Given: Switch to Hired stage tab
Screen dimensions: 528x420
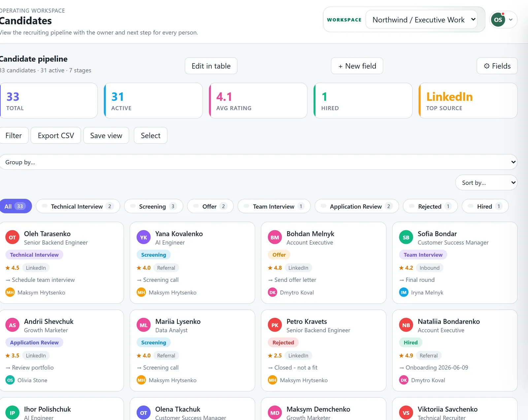Looking at the screenshot, I should (485, 206).
